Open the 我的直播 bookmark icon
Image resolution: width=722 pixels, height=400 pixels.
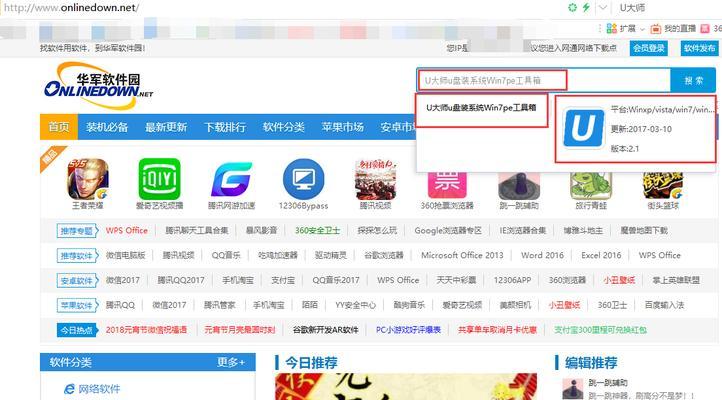coord(656,29)
